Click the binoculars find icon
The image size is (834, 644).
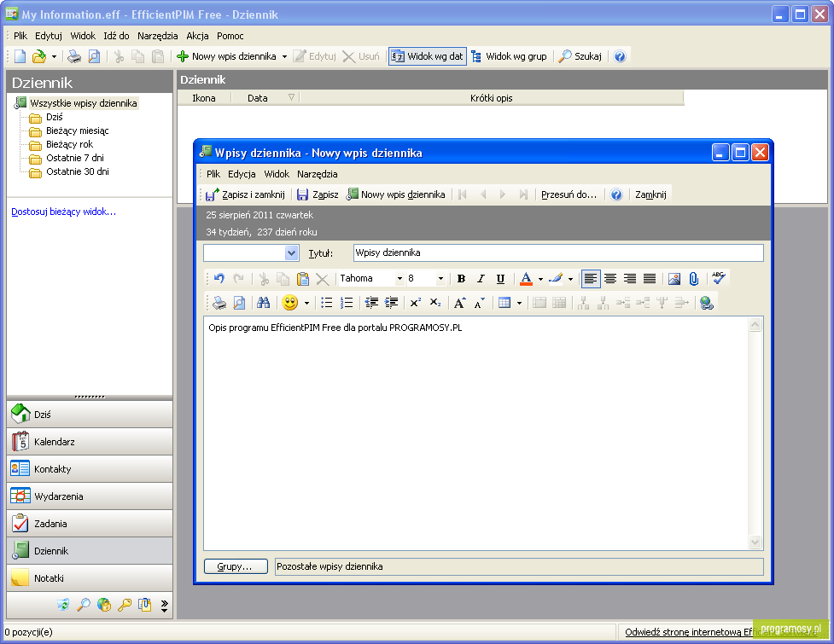[x=263, y=303]
